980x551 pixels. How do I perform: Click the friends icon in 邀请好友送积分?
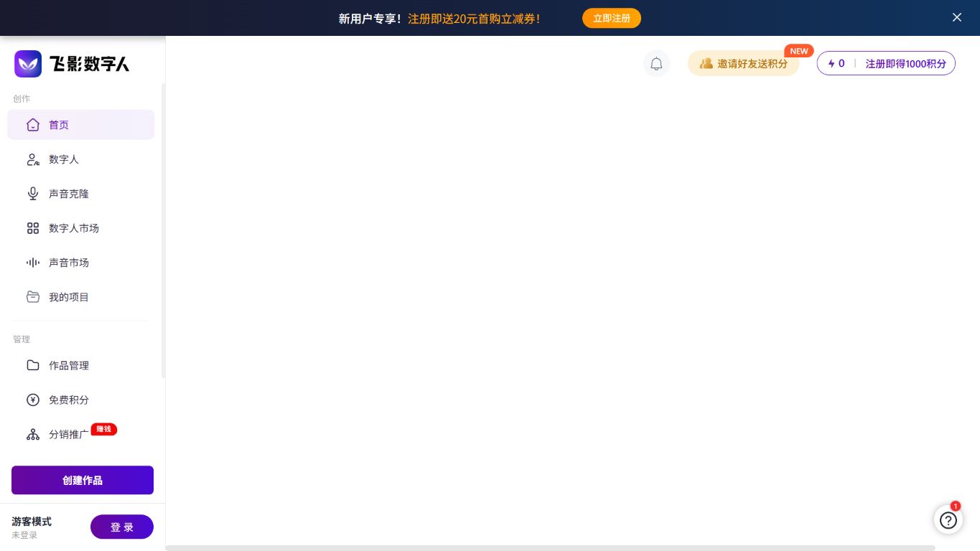click(x=706, y=63)
